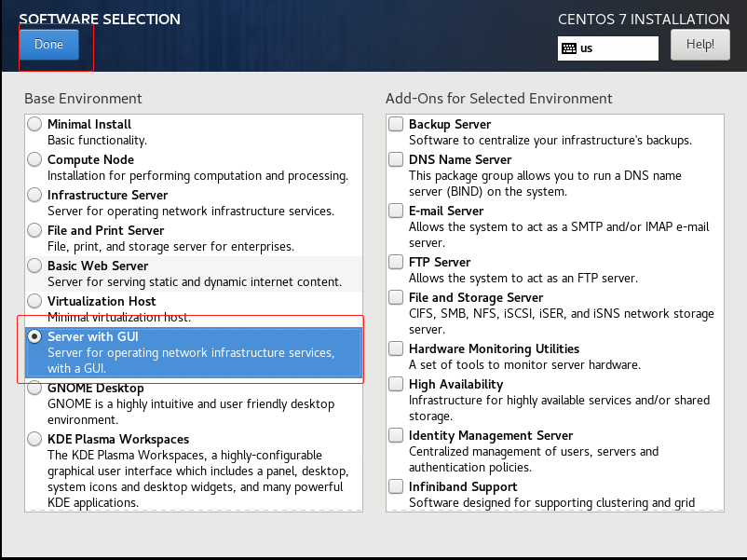747x560 pixels.
Task: Click the KDE Plasma Workspaces description paragraph
Action: click(197, 479)
